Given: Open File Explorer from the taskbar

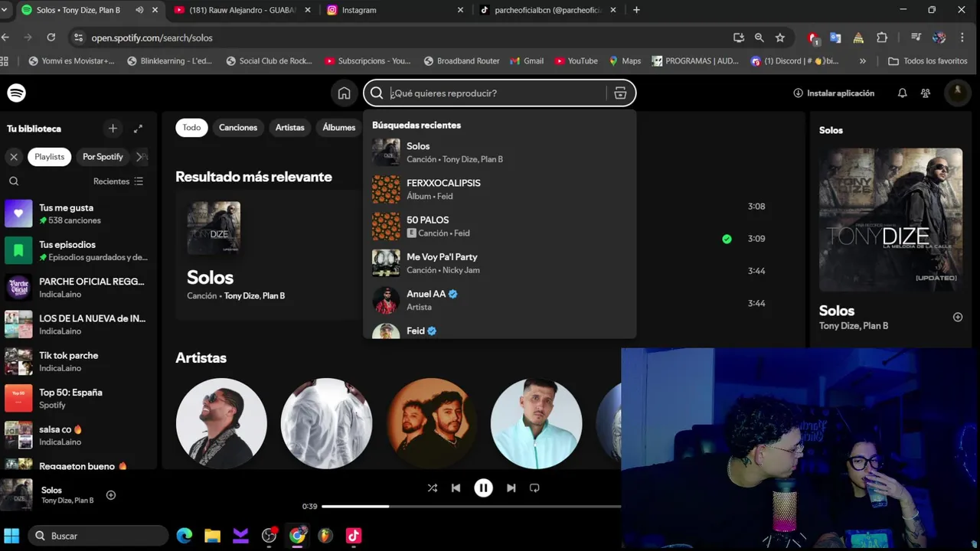Looking at the screenshot, I should 212,536.
